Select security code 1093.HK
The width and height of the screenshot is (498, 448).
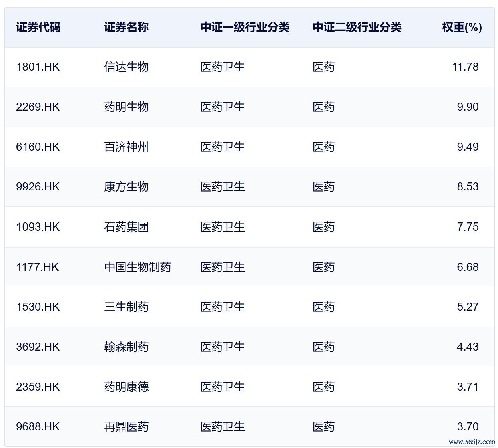[38, 227]
